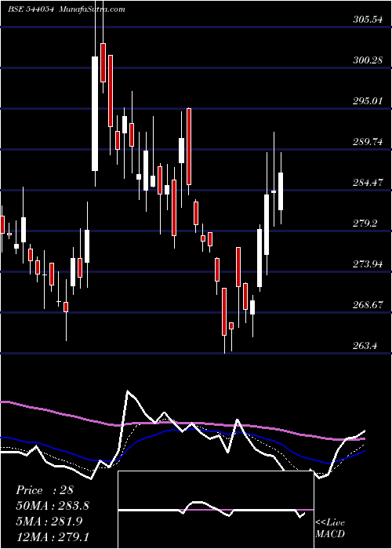Click the 273.94 price level label

[x=368, y=264]
